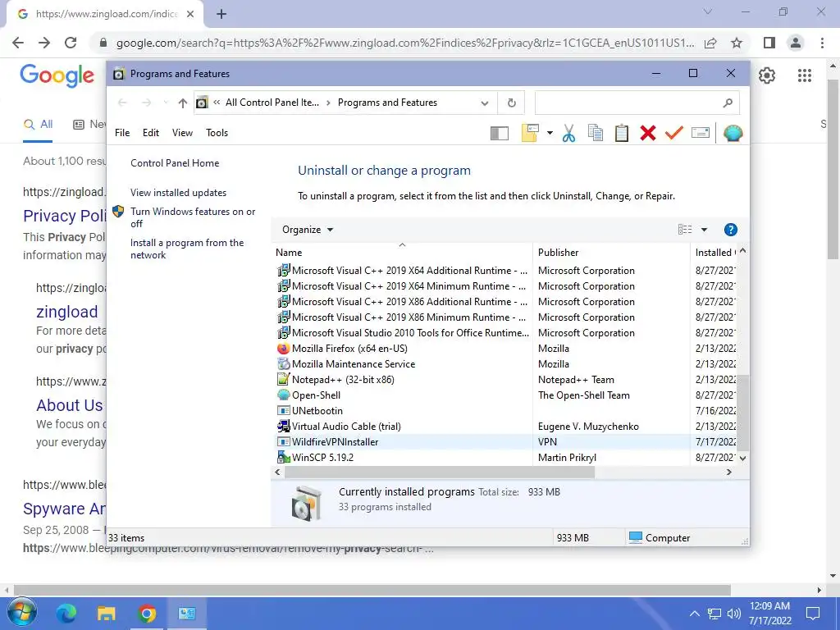
Task: Click Chrome icon in taskbar
Action: point(146,613)
